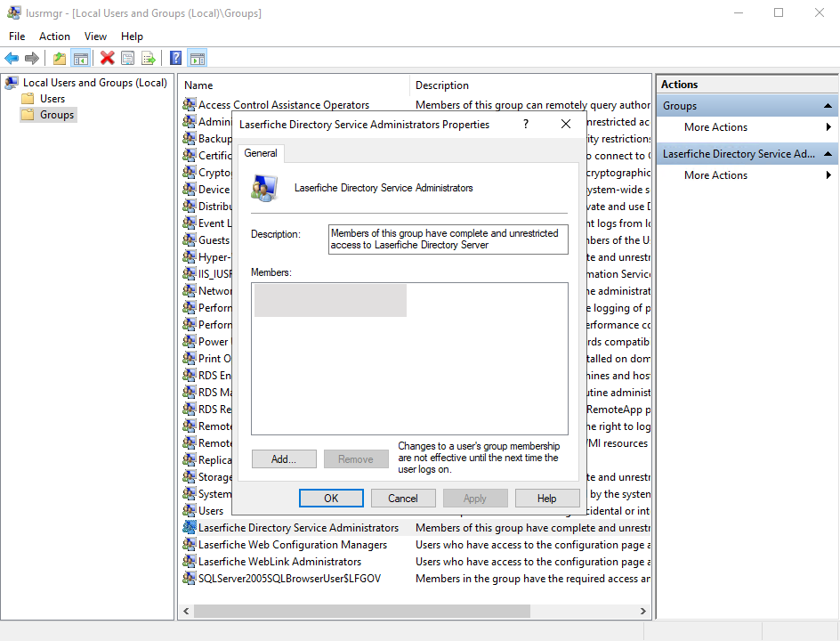Select SQLServer2005SQLBrowserUser$LFGOV group
Screen dimensions: 840x641
(x=289, y=579)
